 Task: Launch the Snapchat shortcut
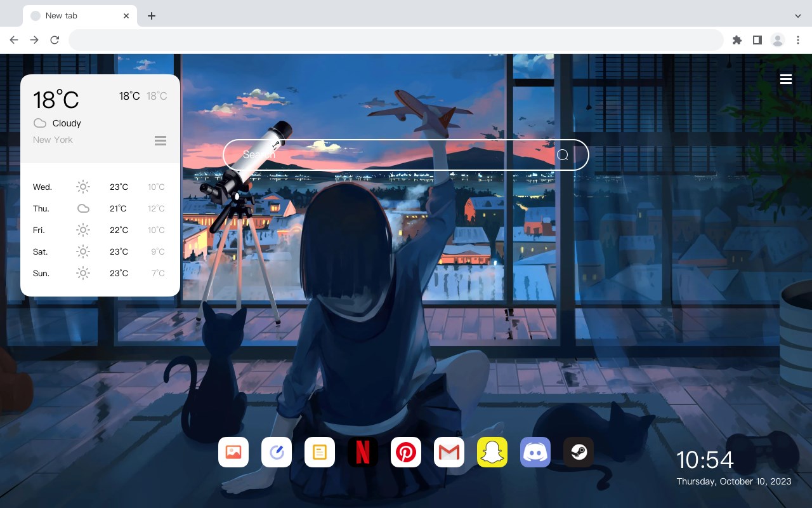[492, 452]
